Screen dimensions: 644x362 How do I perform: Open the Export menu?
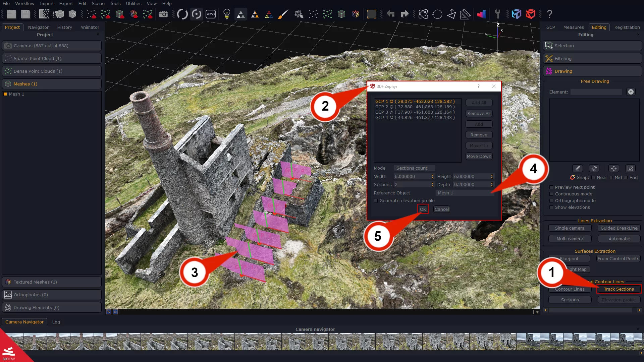66,3
